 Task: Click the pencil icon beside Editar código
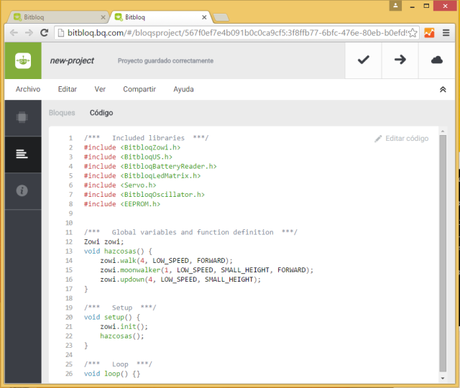[378, 139]
